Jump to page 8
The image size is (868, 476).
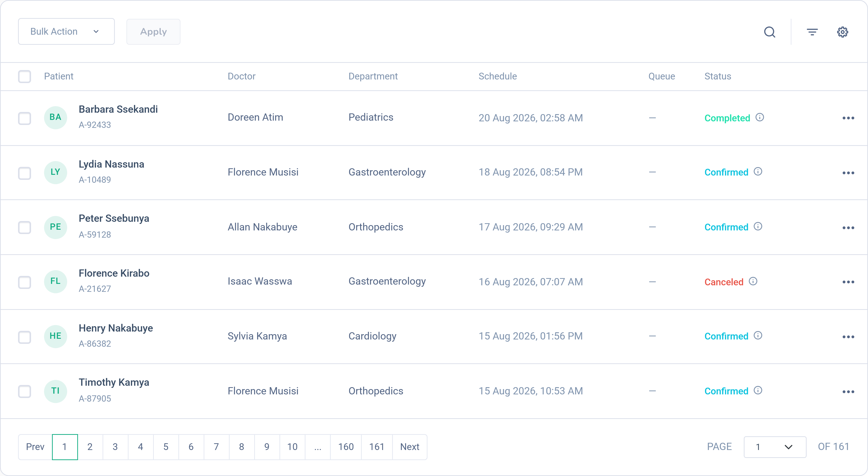(242, 447)
